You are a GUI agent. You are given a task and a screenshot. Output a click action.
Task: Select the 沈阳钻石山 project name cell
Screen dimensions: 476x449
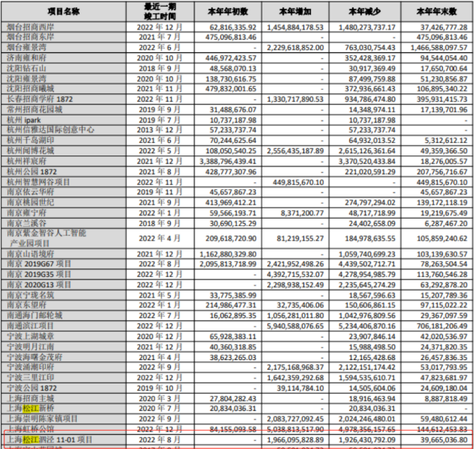click(x=27, y=66)
